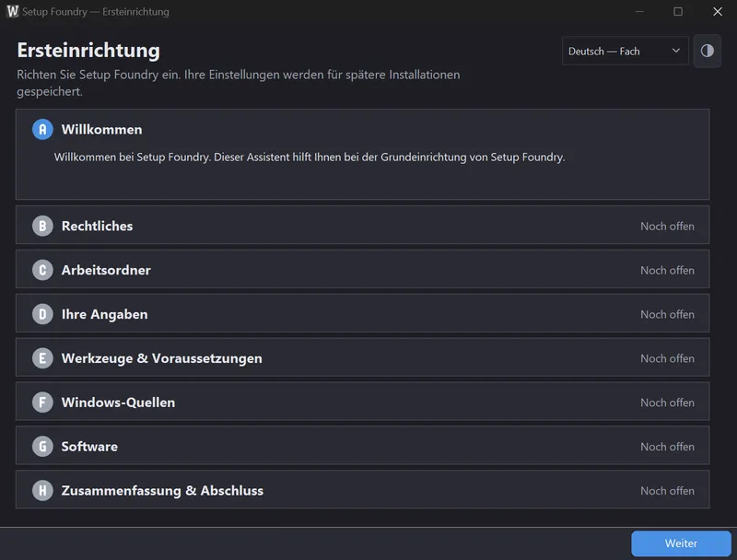Expand the Software section
Viewport: 737px width, 560px height.
(362, 446)
